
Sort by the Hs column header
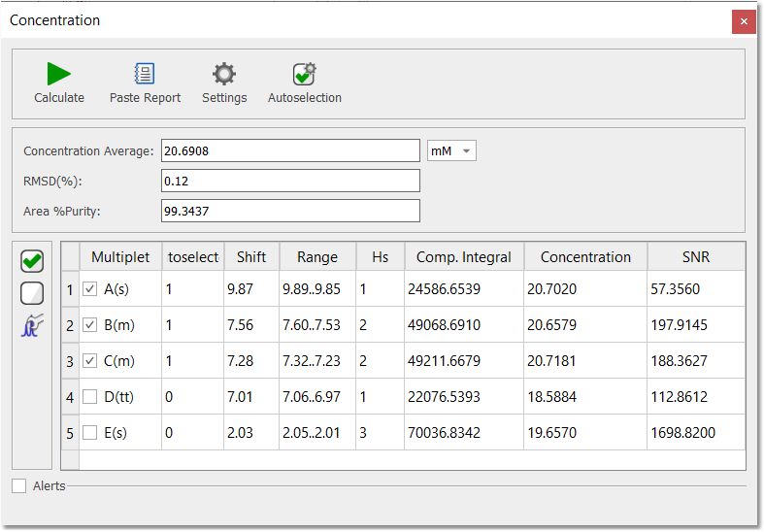tap(380, 256)
